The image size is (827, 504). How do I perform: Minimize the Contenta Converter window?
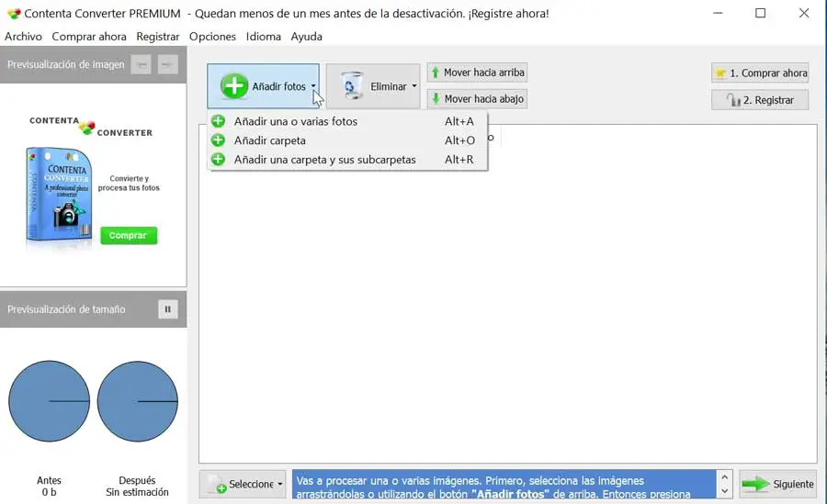[718, 13]
